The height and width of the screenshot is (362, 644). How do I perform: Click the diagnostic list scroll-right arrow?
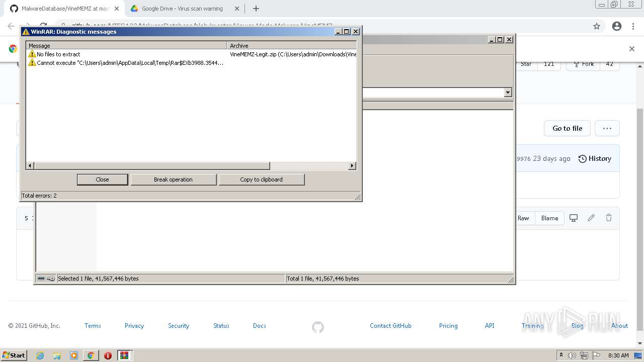point(352,166)
